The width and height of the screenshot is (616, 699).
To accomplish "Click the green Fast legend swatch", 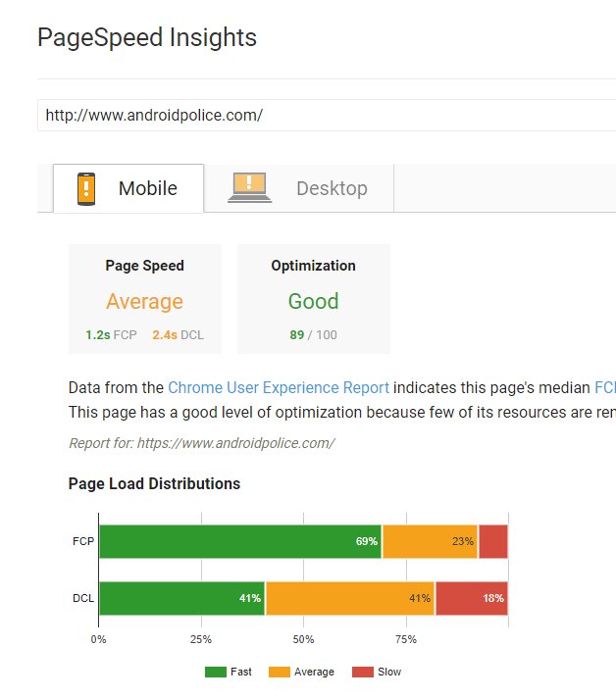I will 215,672.
